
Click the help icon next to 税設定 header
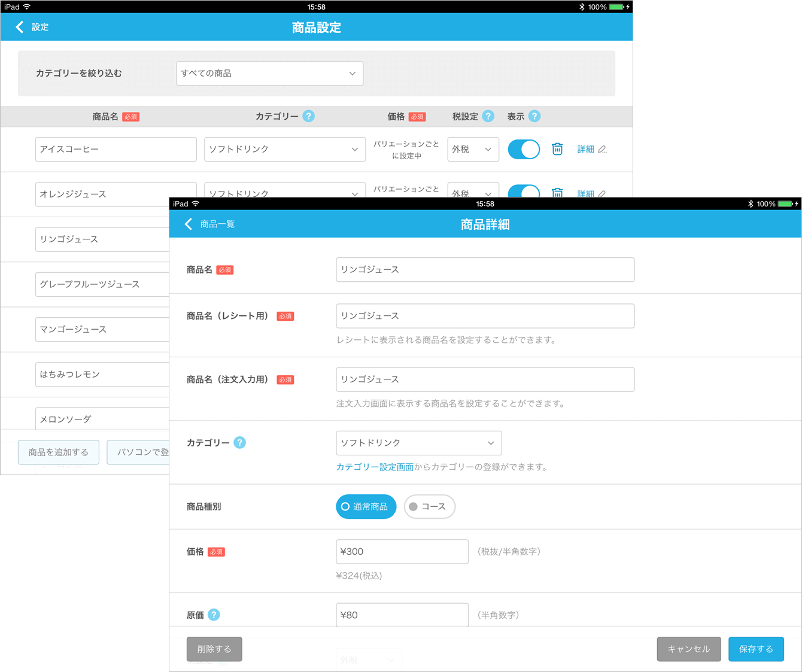488,116
